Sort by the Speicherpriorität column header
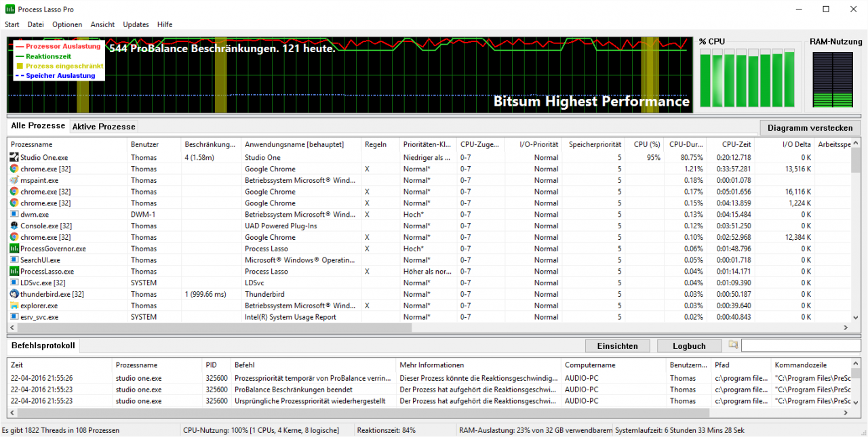 click(595, 144)
